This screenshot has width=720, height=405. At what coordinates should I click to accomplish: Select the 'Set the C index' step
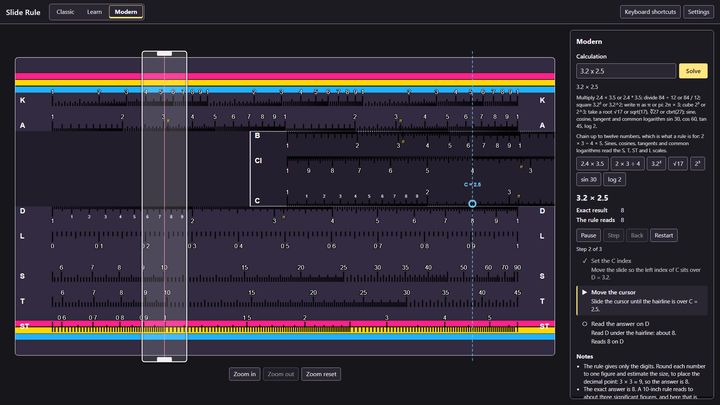click(642, 269)
